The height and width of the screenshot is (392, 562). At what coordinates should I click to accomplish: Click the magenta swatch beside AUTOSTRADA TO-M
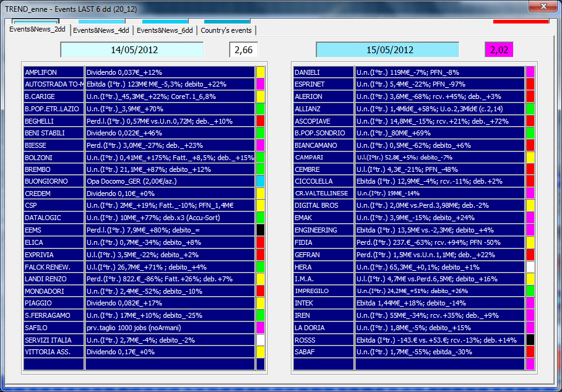click(261, 84)
